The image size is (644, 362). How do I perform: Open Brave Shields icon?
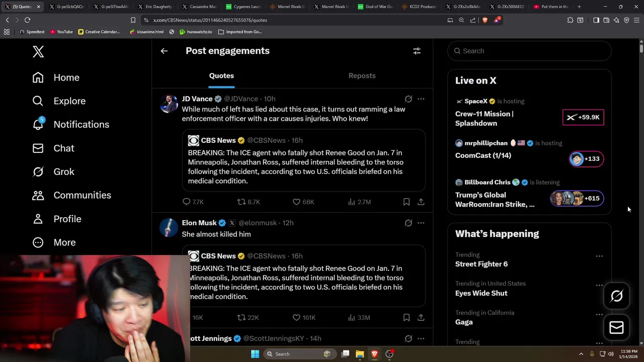(x=485, y=20)
